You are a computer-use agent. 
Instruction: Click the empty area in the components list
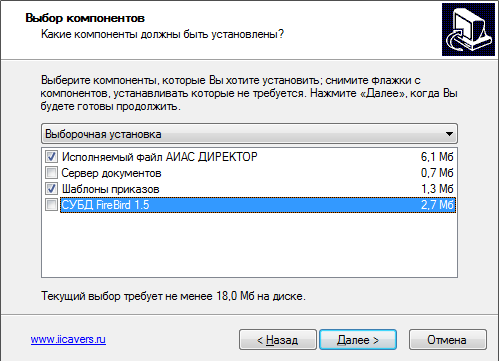click(249, 245)
